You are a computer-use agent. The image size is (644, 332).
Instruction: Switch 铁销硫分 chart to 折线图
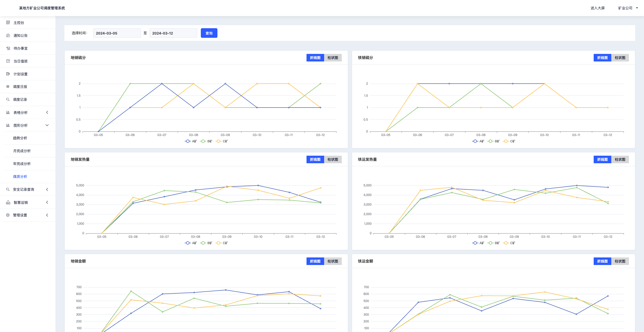click(602, 57)
